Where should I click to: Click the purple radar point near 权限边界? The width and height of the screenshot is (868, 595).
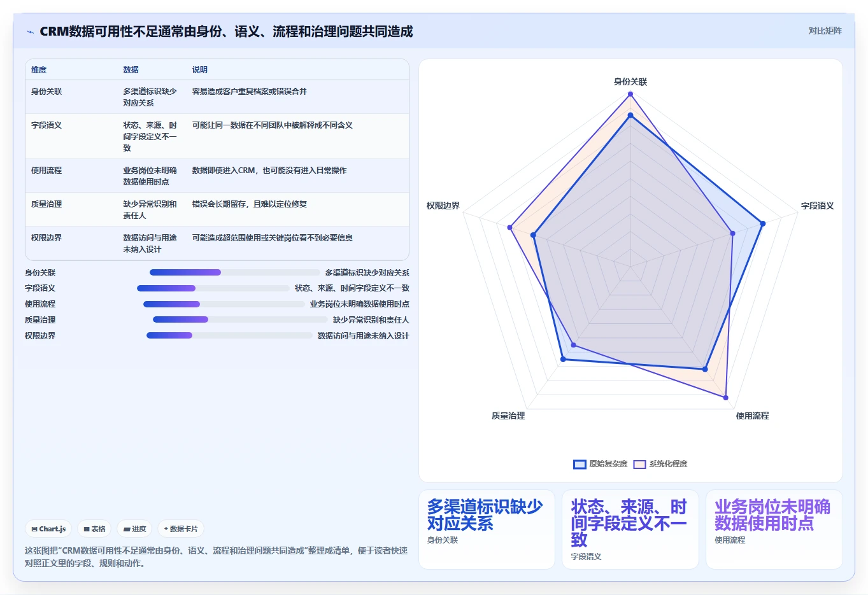(510, 227)
